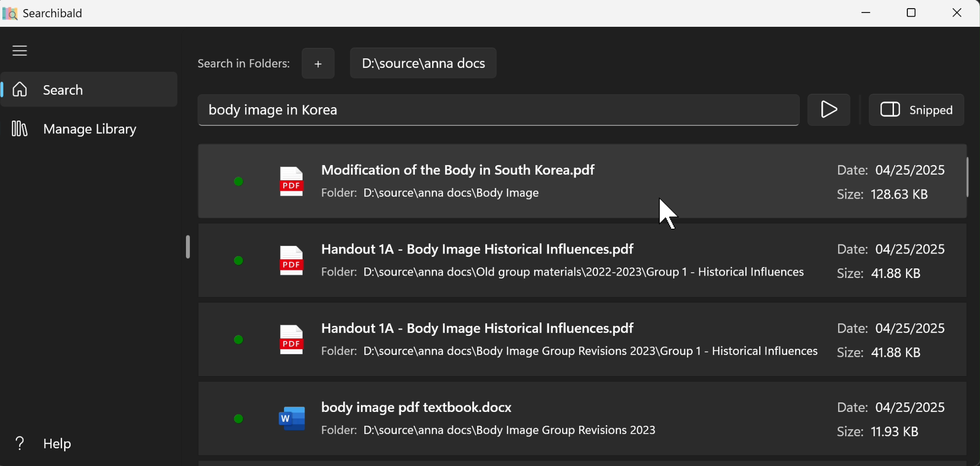
Task: Click the sidebar splitter handle
Action: tap(188, 247)
